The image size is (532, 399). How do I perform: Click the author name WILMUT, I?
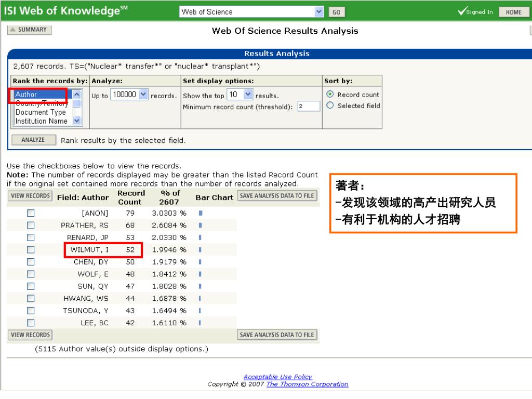pos(89,250)
